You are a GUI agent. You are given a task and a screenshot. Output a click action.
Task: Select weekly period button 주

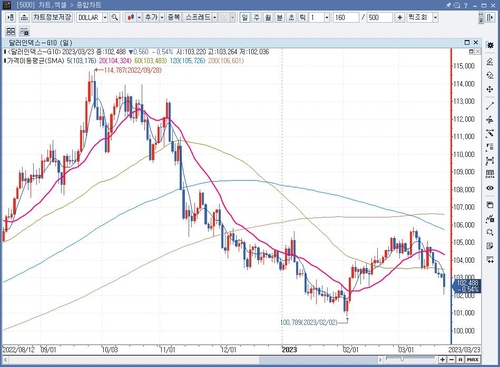point(256,17)
